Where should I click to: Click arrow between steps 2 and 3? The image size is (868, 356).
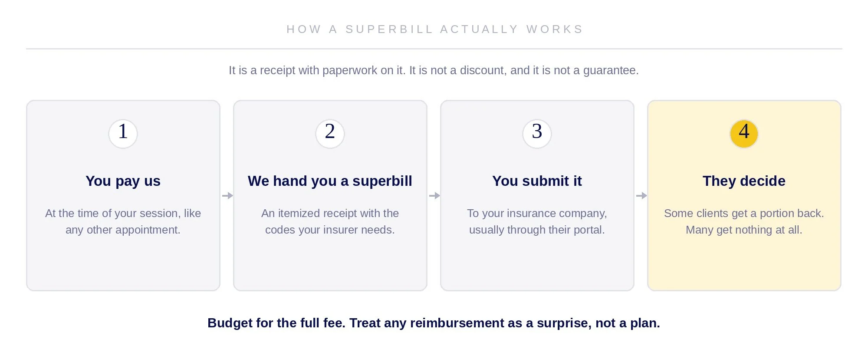(434, 196)
